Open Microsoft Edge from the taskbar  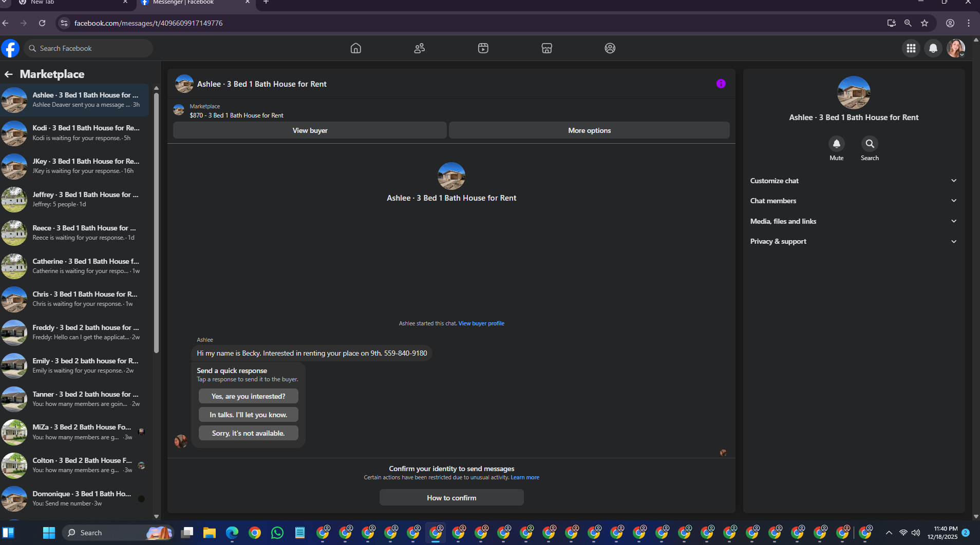point(232,533)
